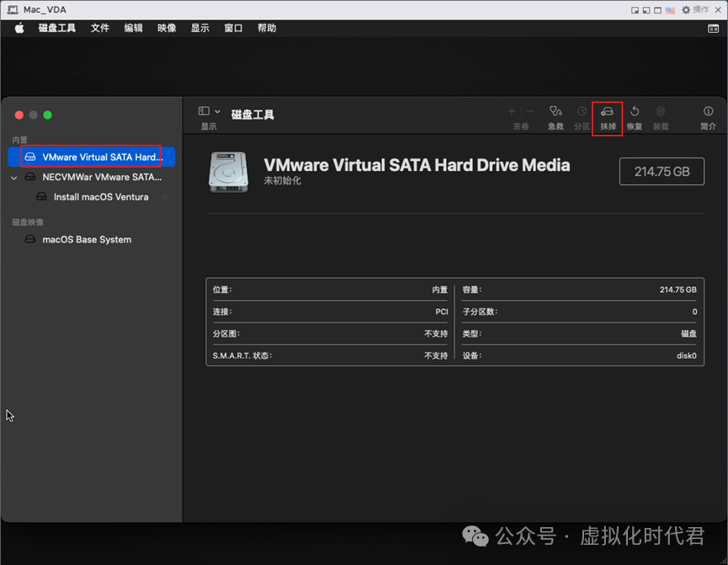Image resolution: width=728 pixels, height=565 pixels.
Task: Open the 磁盘工具 application menu
Action: point(56,28)
